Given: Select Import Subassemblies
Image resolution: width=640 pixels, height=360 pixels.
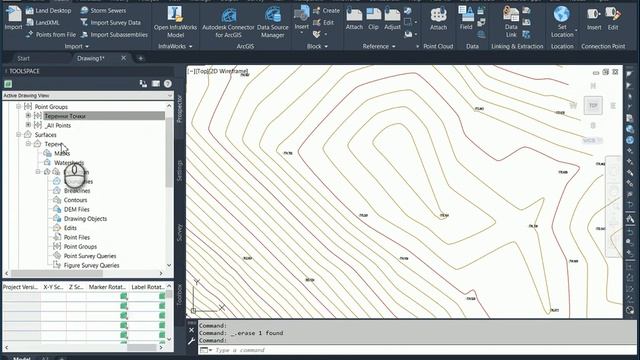Looking at the screenshot, I should tap(114, 35).
